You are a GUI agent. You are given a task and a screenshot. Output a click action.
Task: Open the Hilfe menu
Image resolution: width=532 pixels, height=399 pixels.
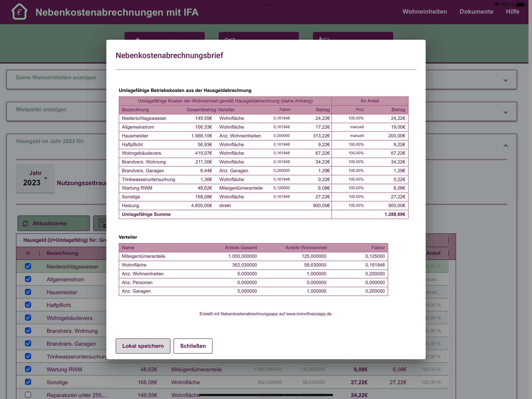tap(513, 11)
